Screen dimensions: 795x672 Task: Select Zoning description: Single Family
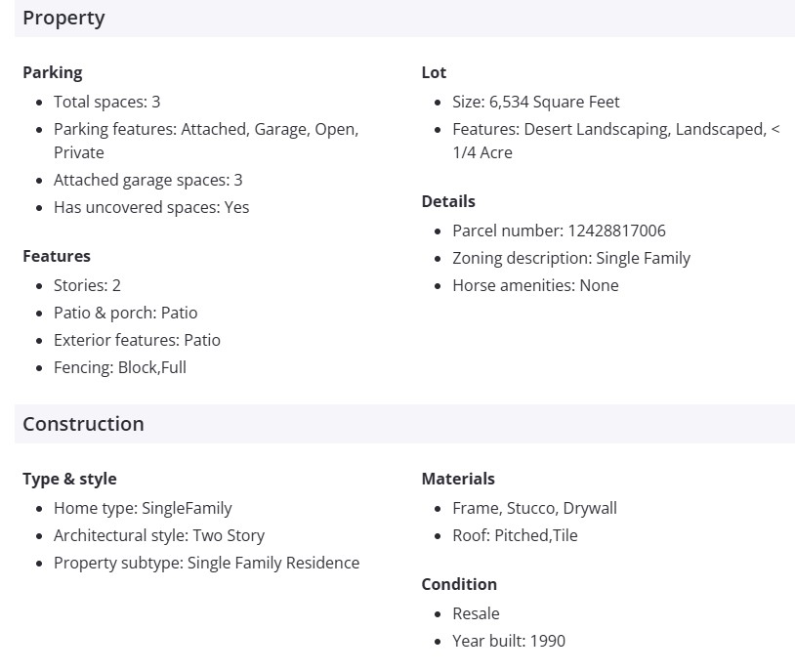[571, 258]
